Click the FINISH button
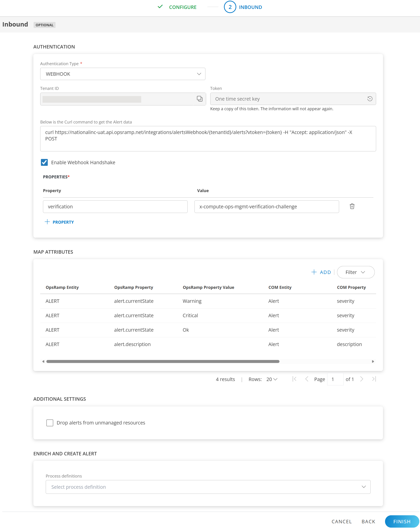420x529 pixels. (x=402, y=521)
